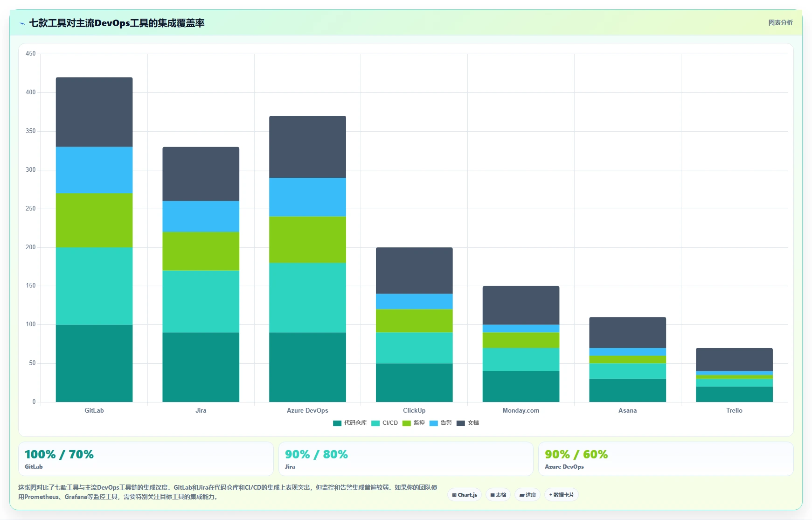The image size is (812, 520).
Task: Click the 90% / 60% Azure DevOps stat value
Action: click(576, 455)
